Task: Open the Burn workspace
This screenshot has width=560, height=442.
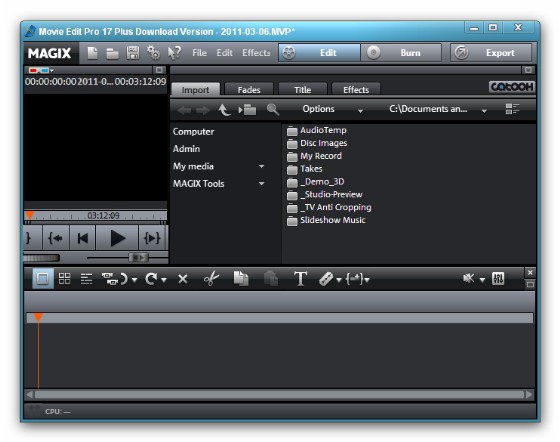Action: (401, 53)
